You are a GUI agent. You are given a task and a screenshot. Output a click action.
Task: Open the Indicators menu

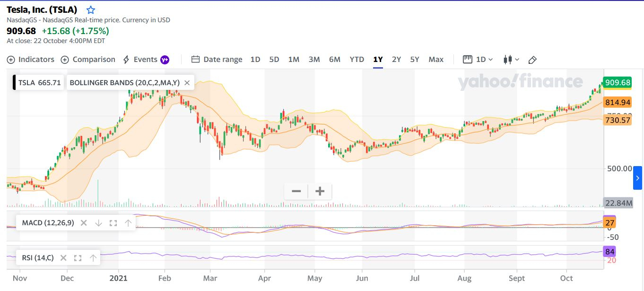point(31,60)
